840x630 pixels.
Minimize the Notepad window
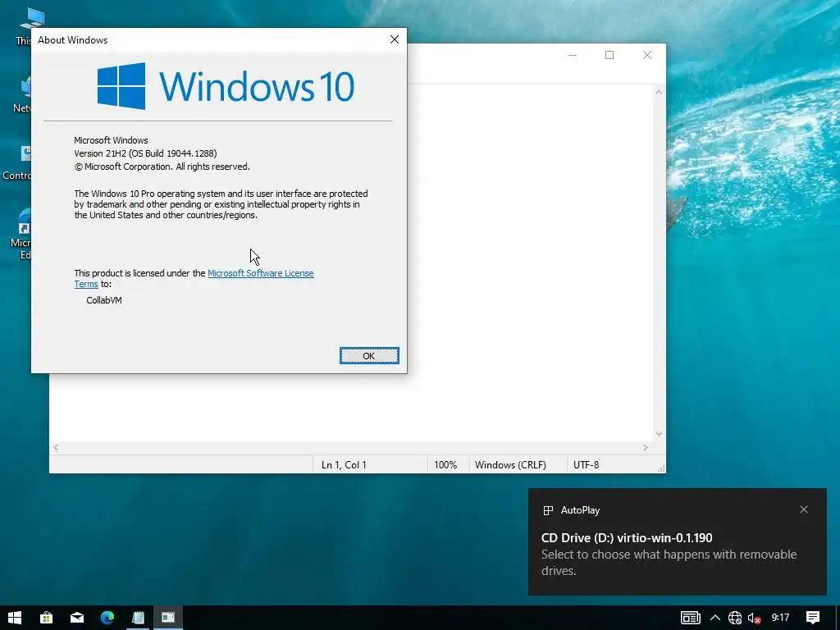coord(572,55)
